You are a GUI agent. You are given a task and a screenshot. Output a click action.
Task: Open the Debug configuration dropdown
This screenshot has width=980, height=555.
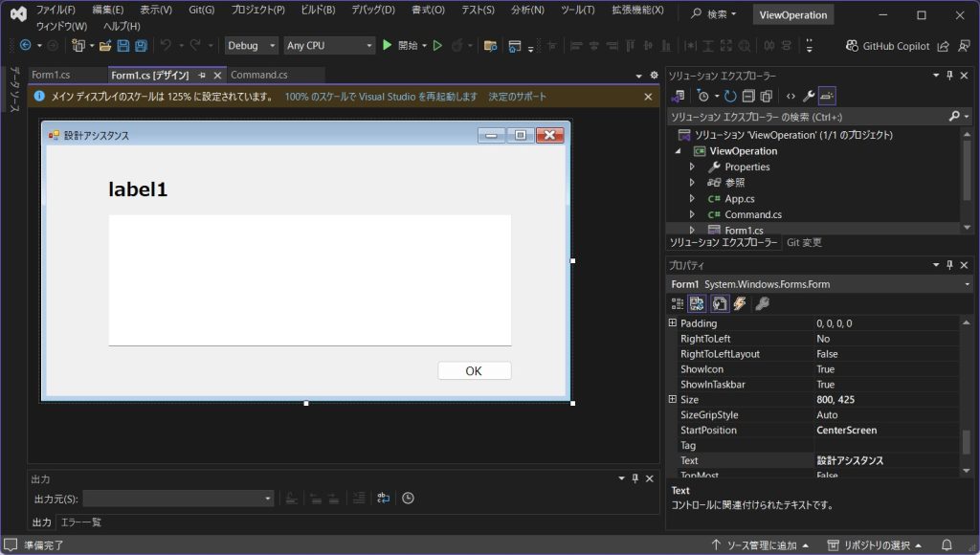(x=253, y=46)
